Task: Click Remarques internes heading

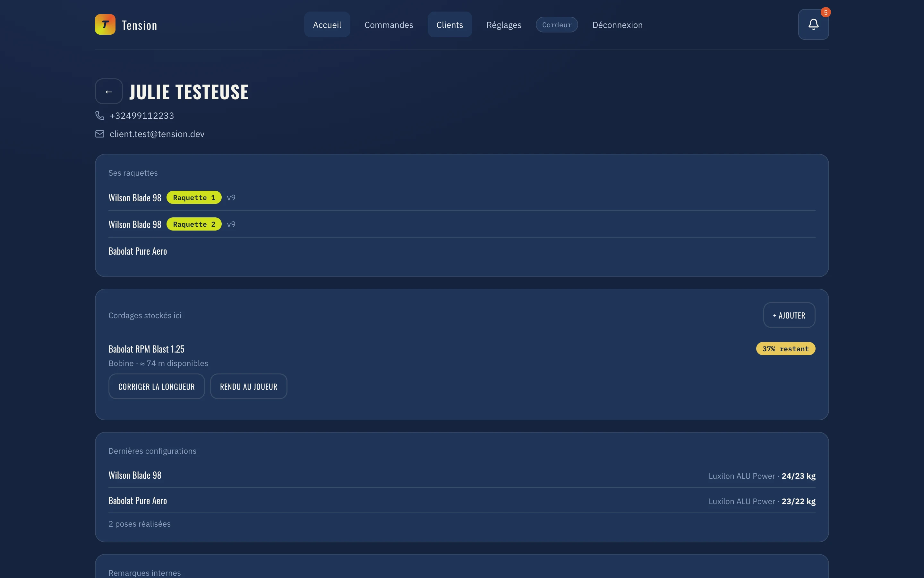Action: (x=144, y=573)
